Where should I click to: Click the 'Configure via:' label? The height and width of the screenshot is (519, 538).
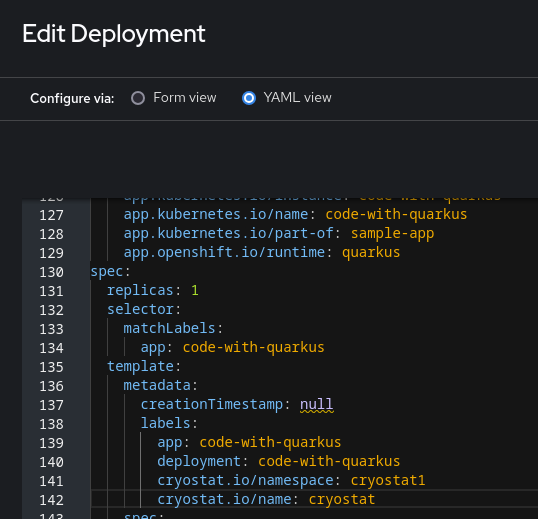pyautogui.click(x=72, y=98)
